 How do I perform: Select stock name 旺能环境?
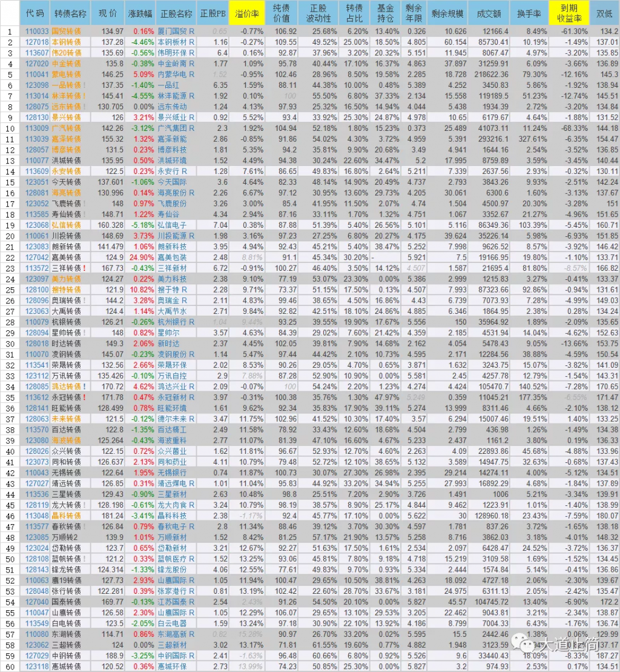tap(172, 408)
